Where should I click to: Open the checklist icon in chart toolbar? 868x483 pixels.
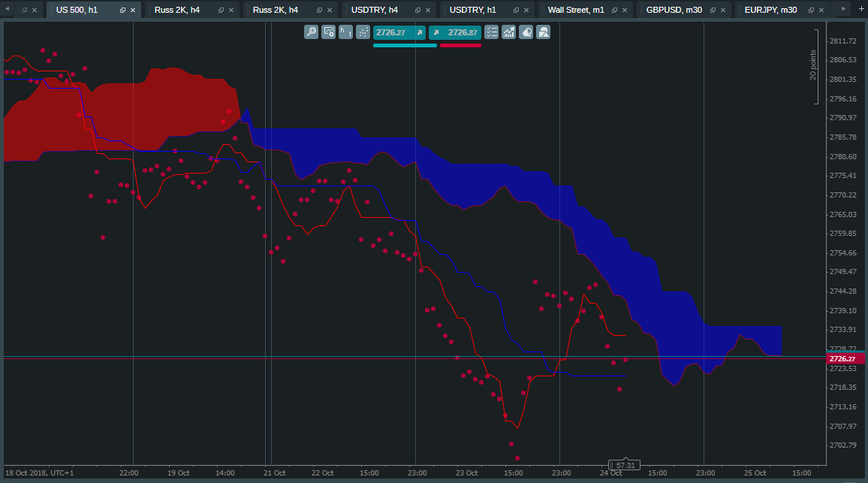[492, 32]
